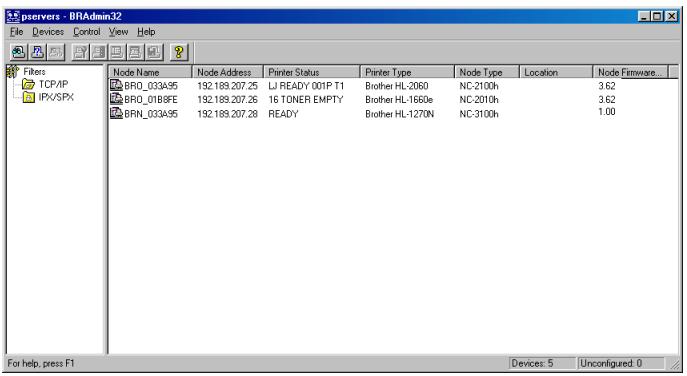Click the grayed printer icon beside the blue question-mark icon
Viewport: 687px width, 376px height.
[x=56, y=52]
